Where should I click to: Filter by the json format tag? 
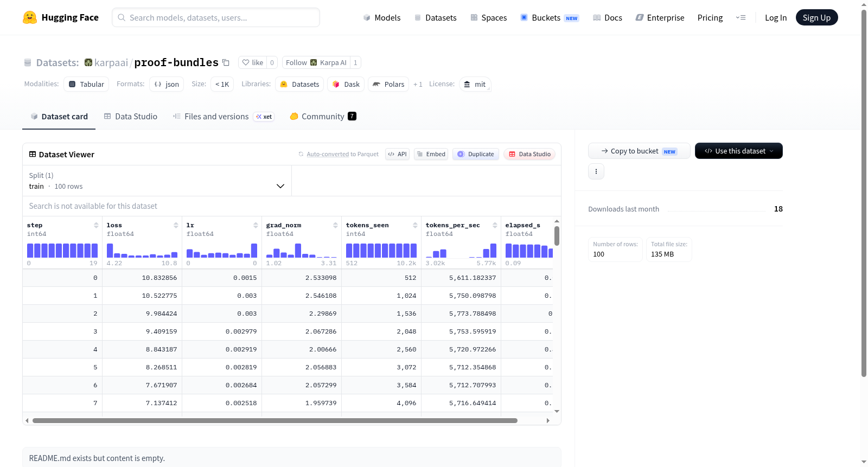167,84
